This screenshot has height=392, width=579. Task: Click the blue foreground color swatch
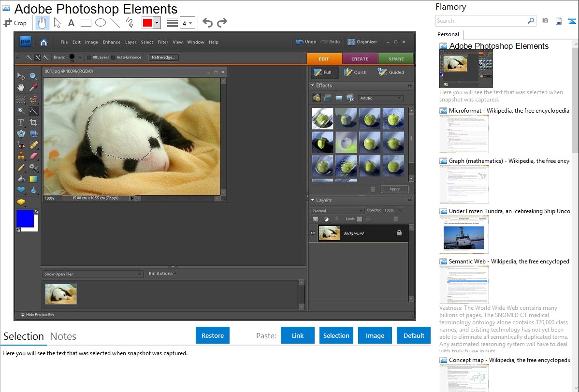(x=25, y=219)
